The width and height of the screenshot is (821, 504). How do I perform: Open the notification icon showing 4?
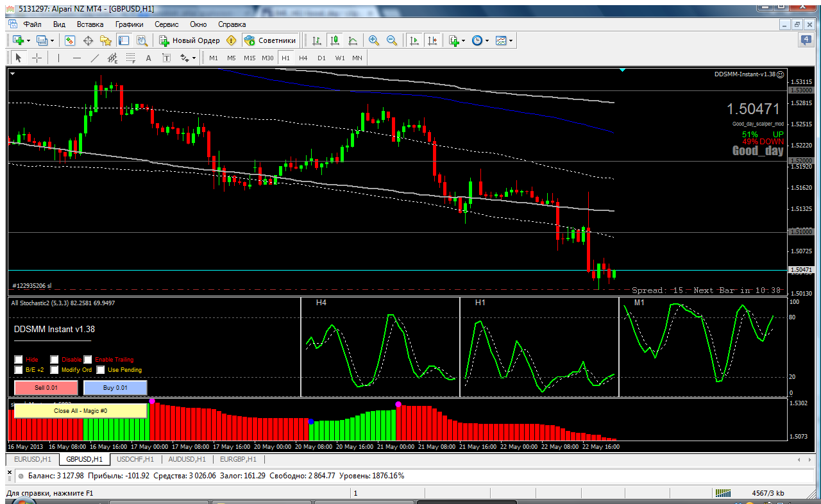coord(806,40)
